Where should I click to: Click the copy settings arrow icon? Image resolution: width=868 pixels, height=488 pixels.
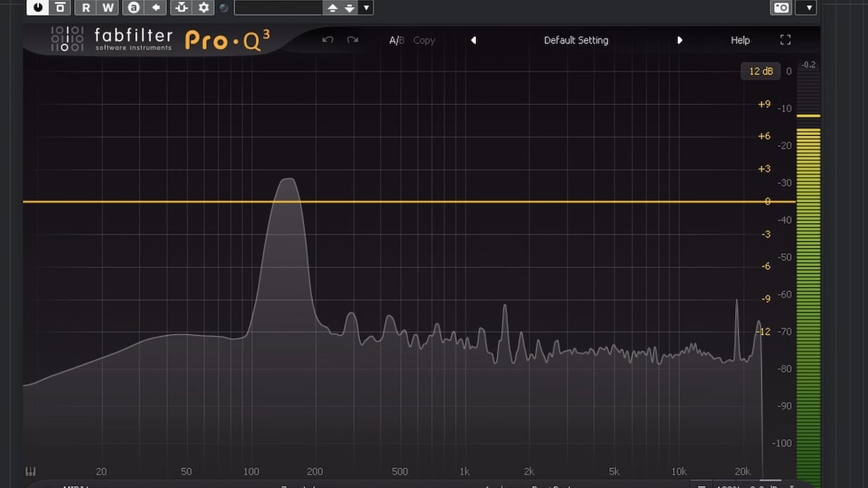[156, 7]
